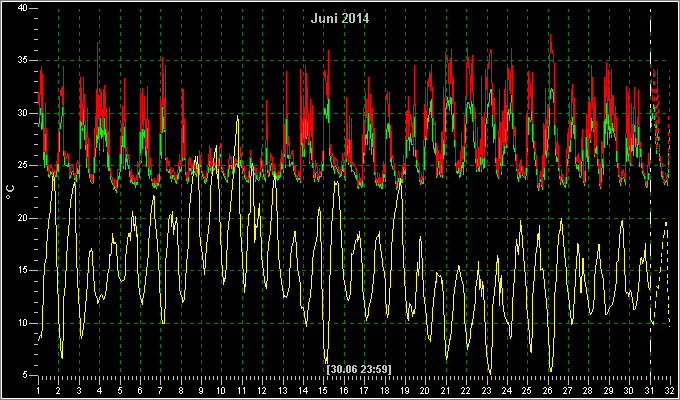Click the red curve's highest peak near day 26
Screen dimensions: 680x400
tap(550, 36)
